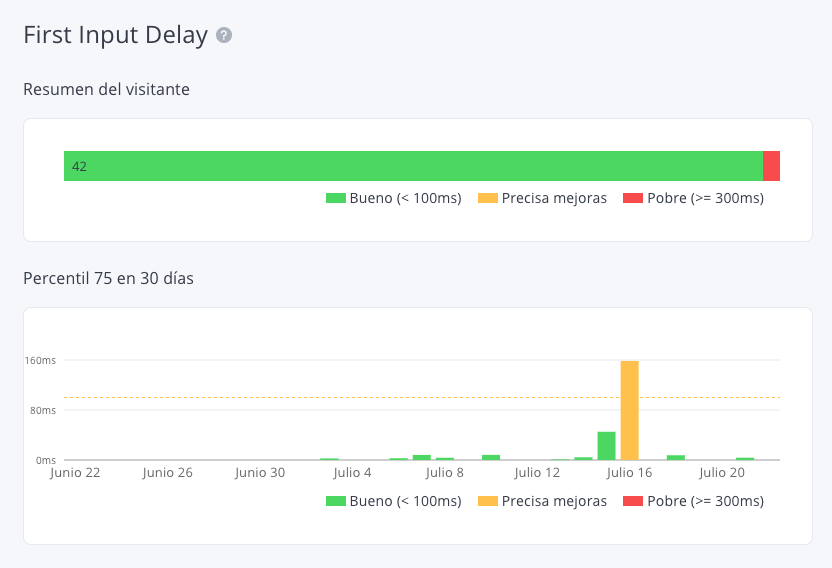Click the First Input Delay help icon
The width and height of the screenshot is (832, 568).
point(224,36)
